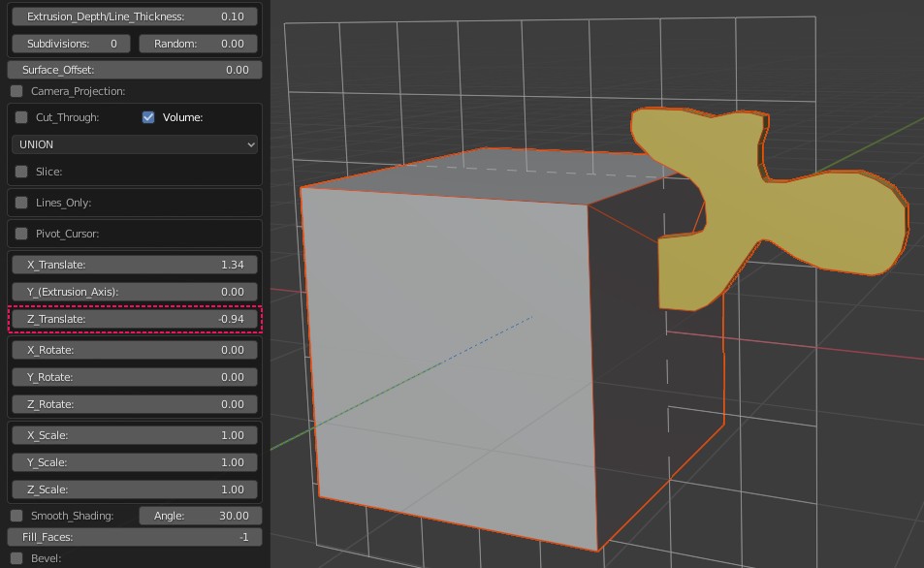Viewport: 924px width, 568px height.
Task: Click the Extrusion_Depth/Line_Thickness field
Action: coord(135,16)
